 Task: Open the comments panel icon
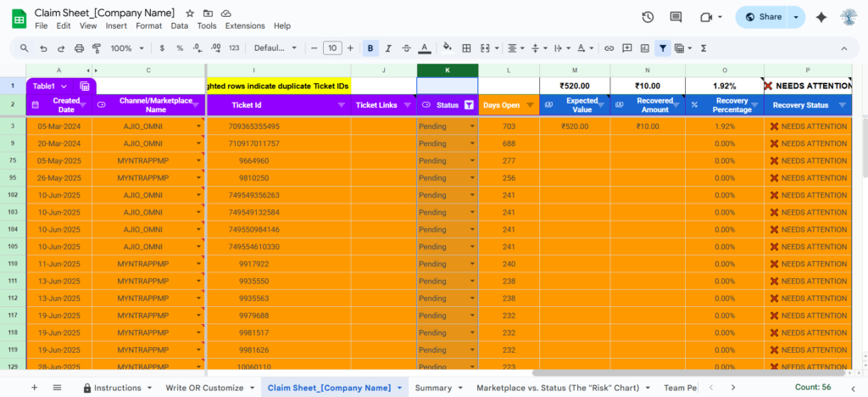click(x=676, y=17)
